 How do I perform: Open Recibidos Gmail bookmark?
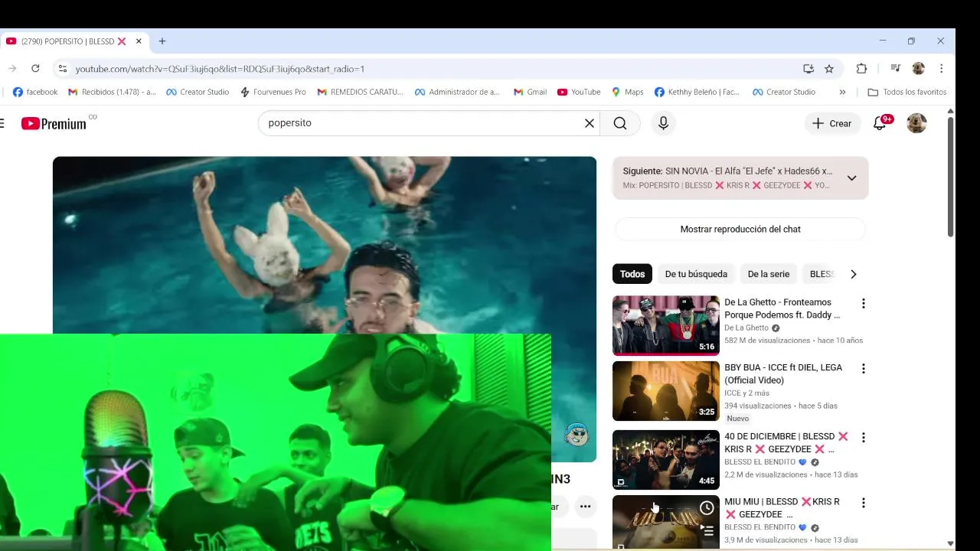112,92
